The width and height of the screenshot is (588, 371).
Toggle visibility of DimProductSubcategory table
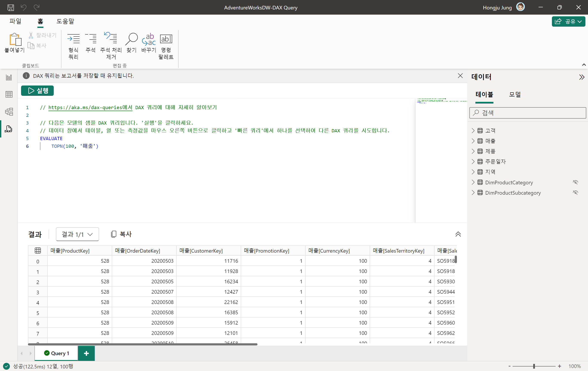[575, 192]
